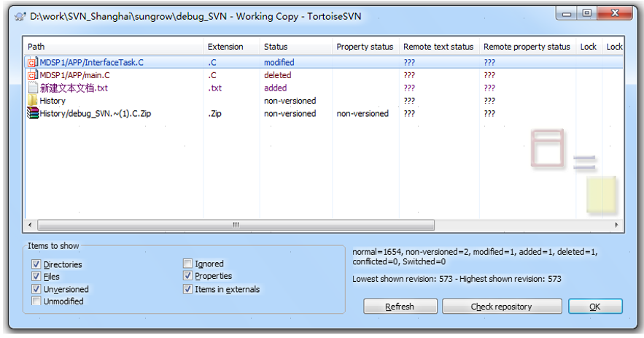Image resolution: width=644 pixels, height=338 pixels.
Task: Sort by the Status column header
Action: (295, 47)
